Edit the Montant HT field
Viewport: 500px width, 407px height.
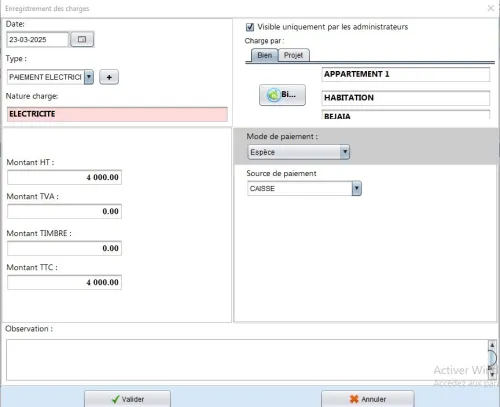[x=64, y=177]
